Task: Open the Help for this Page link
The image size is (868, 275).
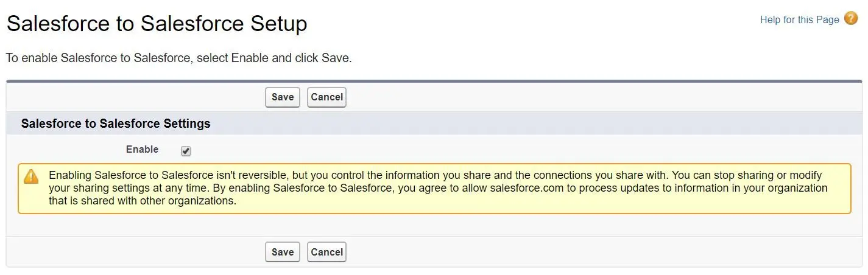Action: [x=799, y=20]
